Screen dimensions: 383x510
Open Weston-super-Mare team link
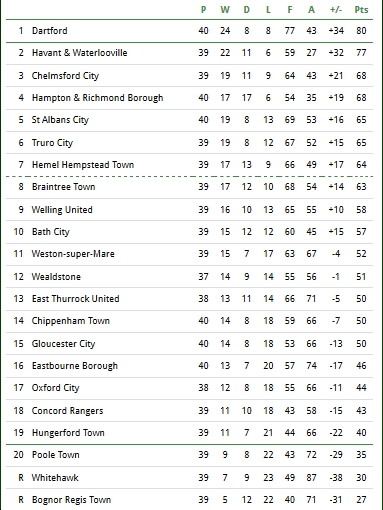tap(73, 254)
